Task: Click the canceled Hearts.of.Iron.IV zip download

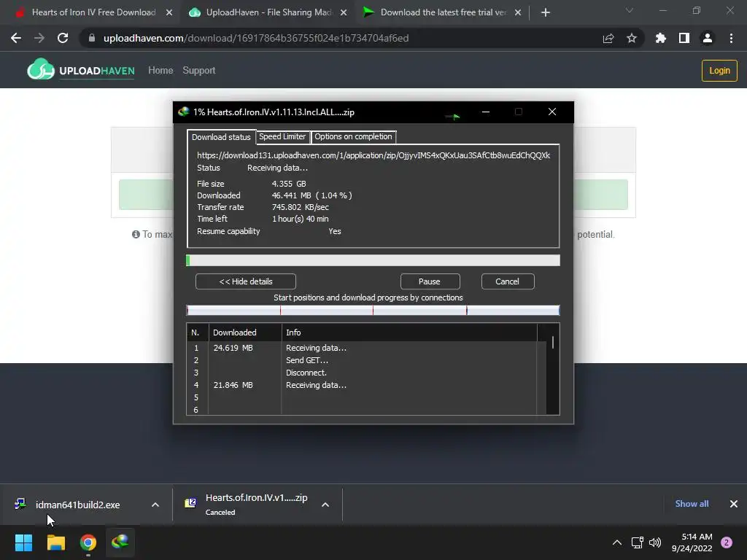Action: 256,505
